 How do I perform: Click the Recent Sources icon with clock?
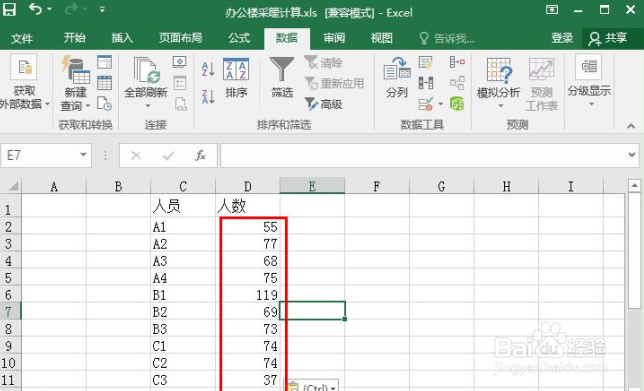click(104, 104)
